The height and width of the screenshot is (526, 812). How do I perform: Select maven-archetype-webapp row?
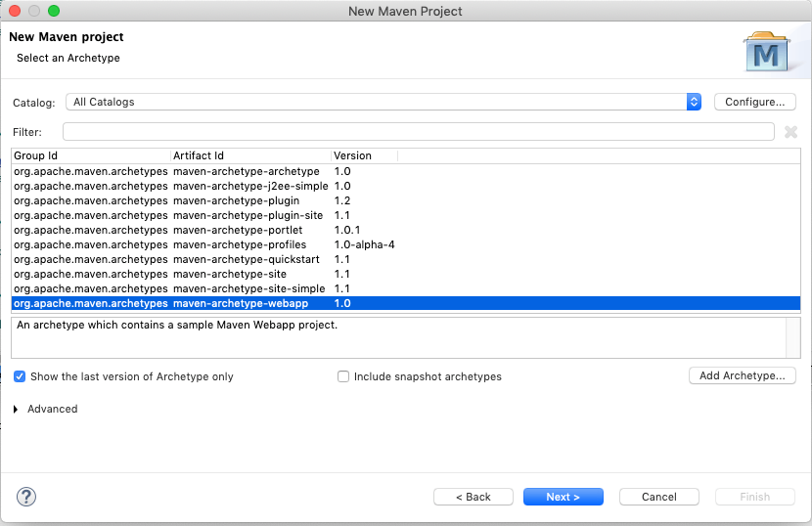pyautogui.click(x=406, y=303)
